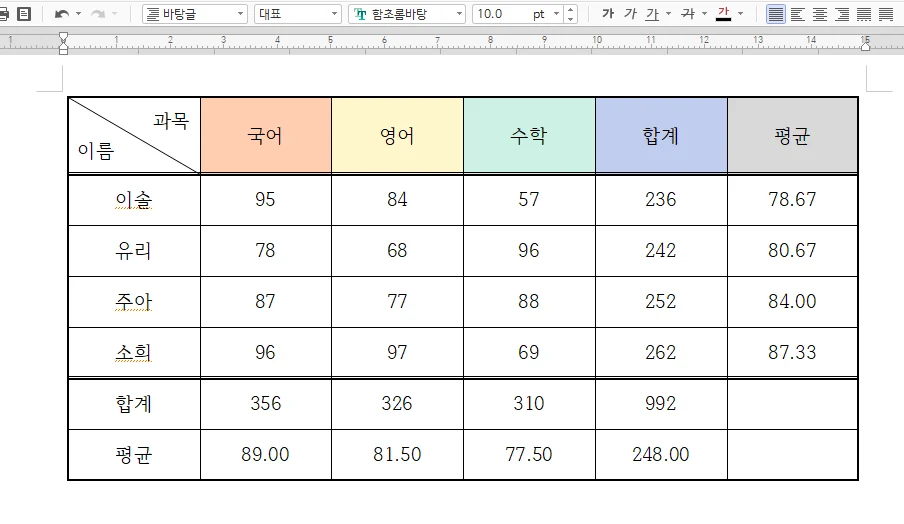
Task: Select justify alignment
Action: tap(776, 14)
